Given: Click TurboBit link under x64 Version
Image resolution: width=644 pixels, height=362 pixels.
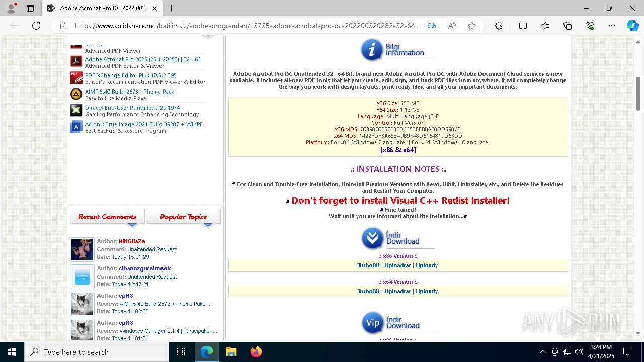Looking at the screenshot, I should coord(368,291).
